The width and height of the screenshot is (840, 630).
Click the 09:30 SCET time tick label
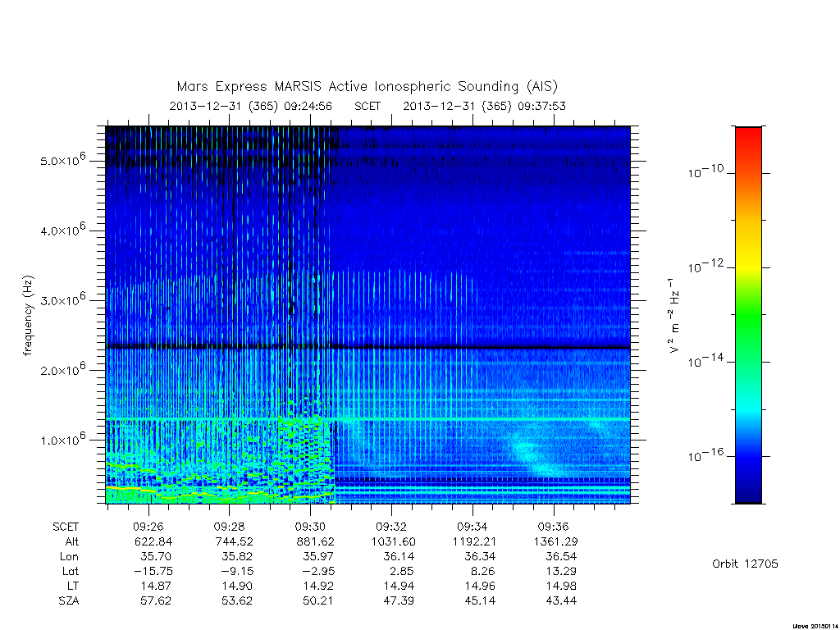click(310, 527)
